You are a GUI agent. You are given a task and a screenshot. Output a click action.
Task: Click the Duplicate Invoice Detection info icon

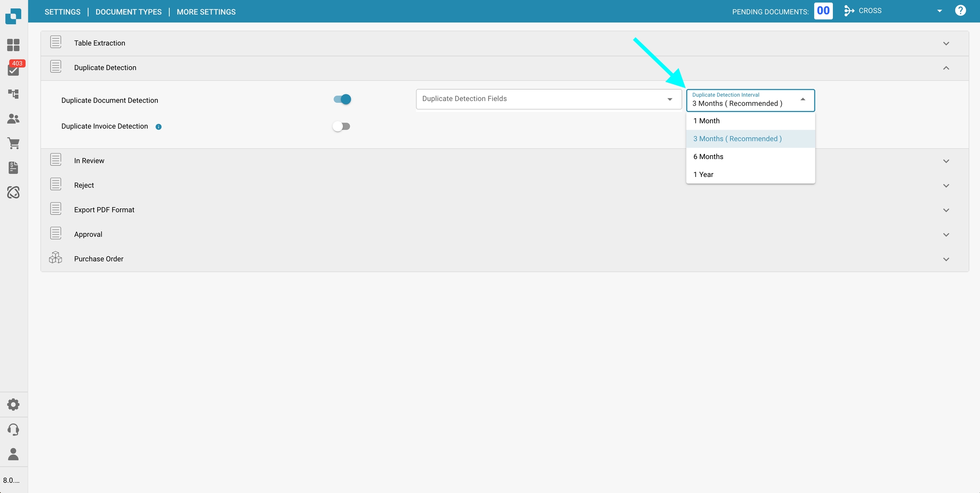tap(158, 127)
